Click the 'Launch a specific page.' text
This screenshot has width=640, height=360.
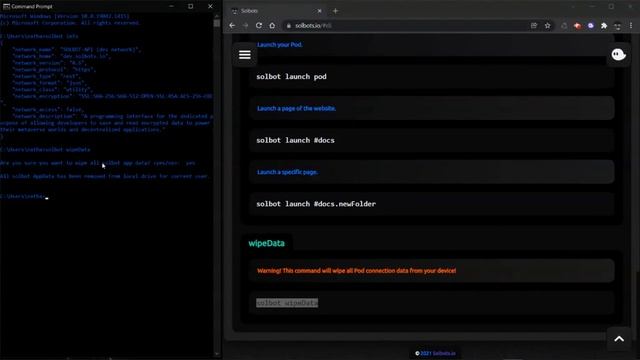287,172
